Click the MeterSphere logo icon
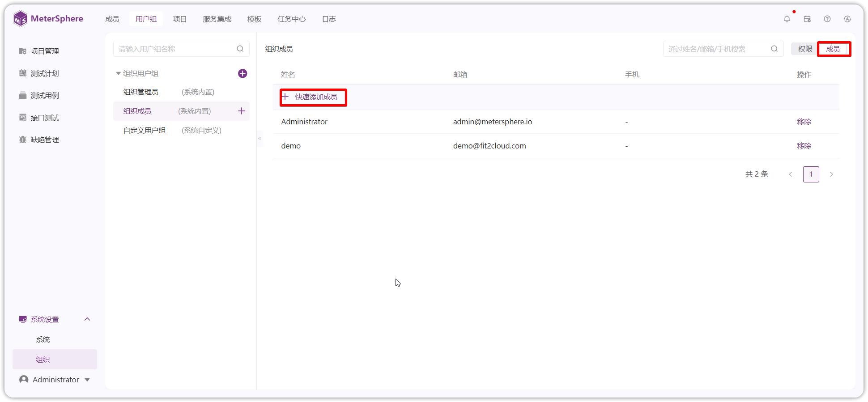The width and height of the screenshot is (868, 402). (x=21, y=19)
